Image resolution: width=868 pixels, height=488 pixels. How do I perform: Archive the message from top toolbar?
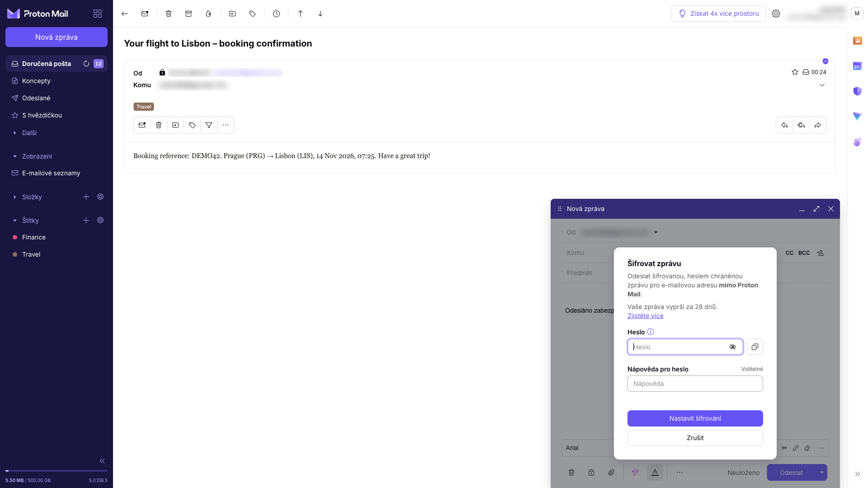tap(189, 14)
